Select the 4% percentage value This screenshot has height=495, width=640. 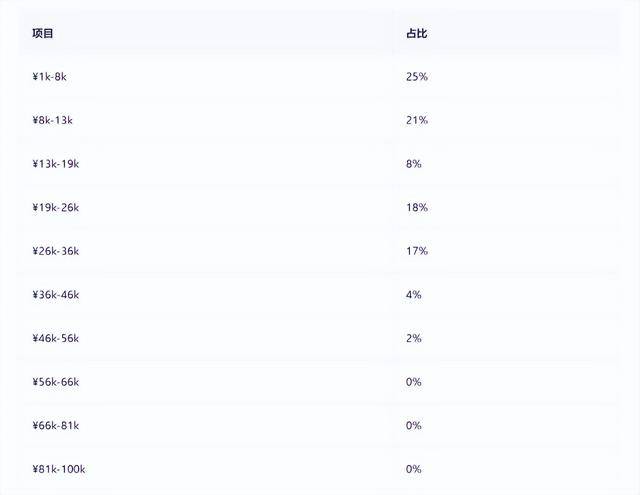(x=413, y=295)
